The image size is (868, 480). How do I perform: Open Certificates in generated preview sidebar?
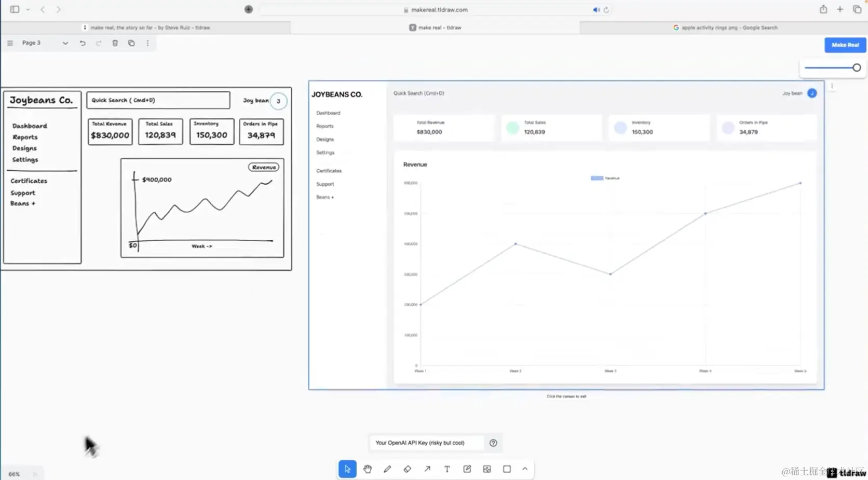point(329,171)
